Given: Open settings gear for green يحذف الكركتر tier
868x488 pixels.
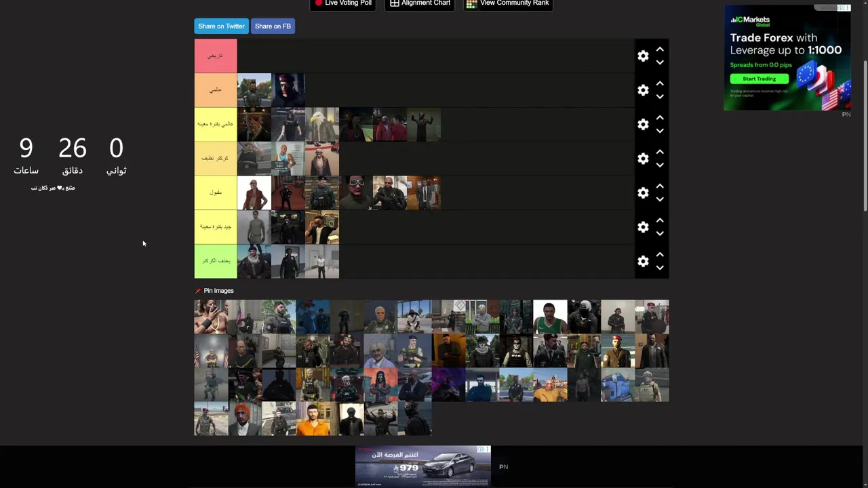Looking at the screenshot, I should (x=643, y=261).
